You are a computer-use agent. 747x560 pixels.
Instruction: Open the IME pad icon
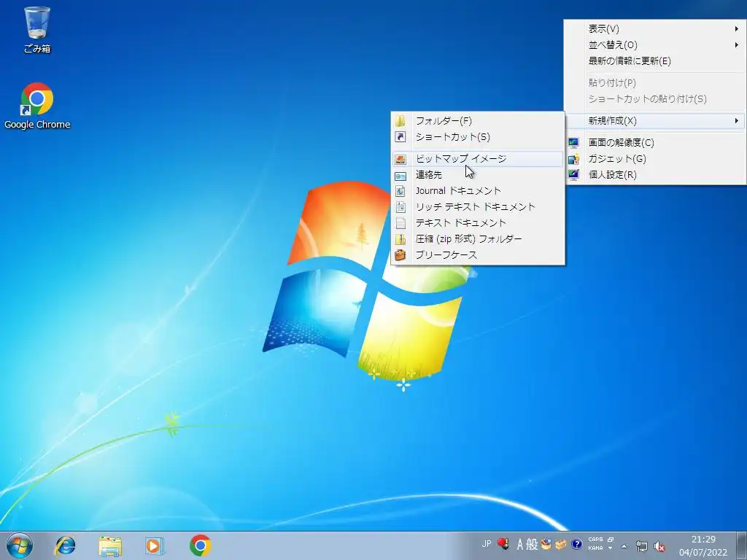[x=546, y=544]
